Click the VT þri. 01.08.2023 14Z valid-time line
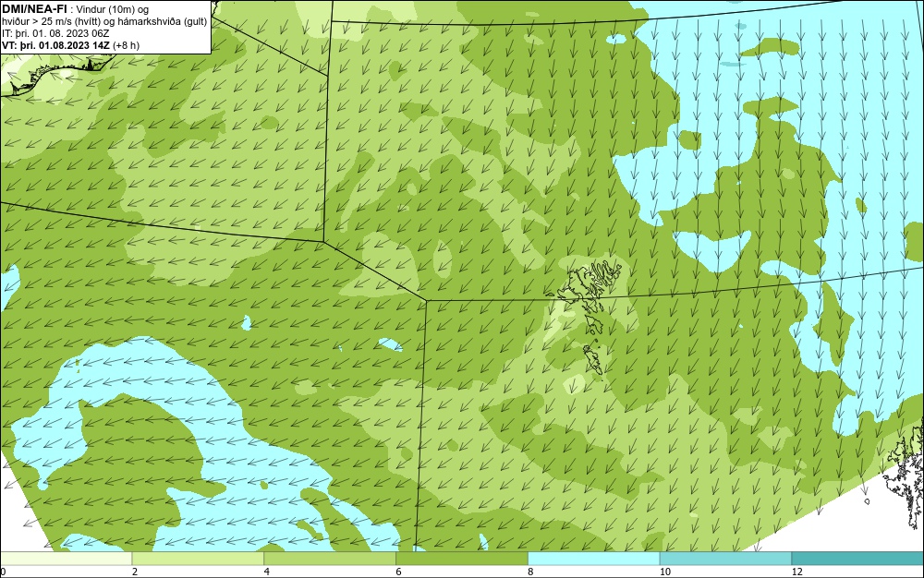 (x=71, y=45)
